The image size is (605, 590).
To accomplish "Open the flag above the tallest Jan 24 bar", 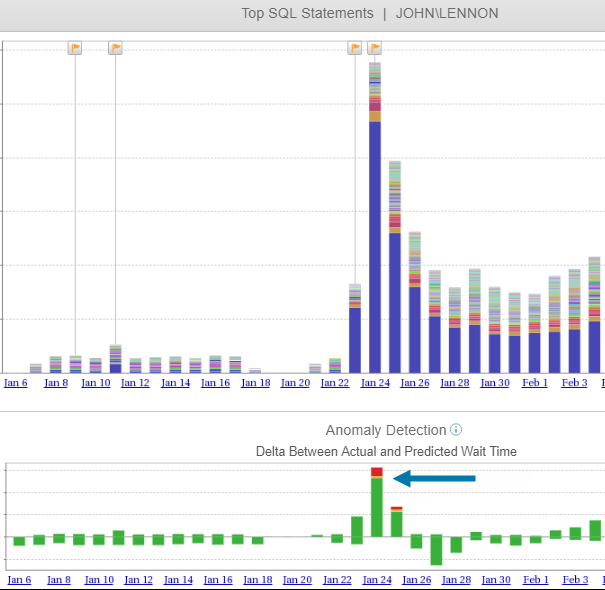I will click(x=374, y=48).
